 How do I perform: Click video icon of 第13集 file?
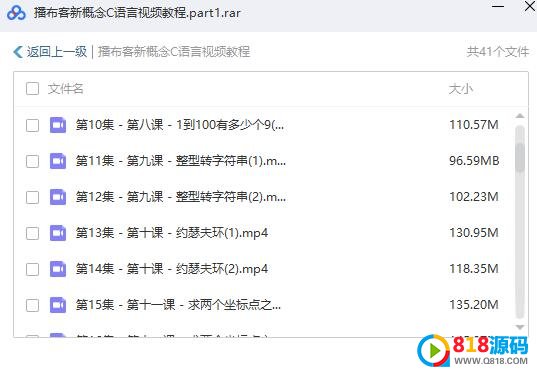point(58,233)
